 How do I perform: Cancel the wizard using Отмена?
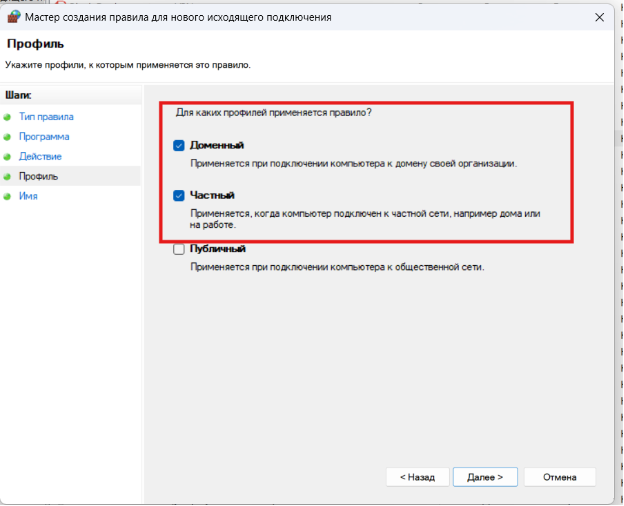click(559, 477)
